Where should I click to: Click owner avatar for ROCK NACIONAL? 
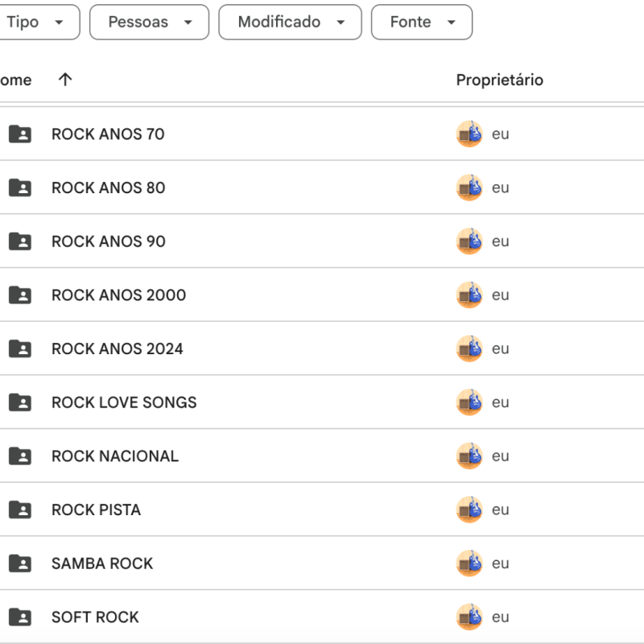(469, 456)
